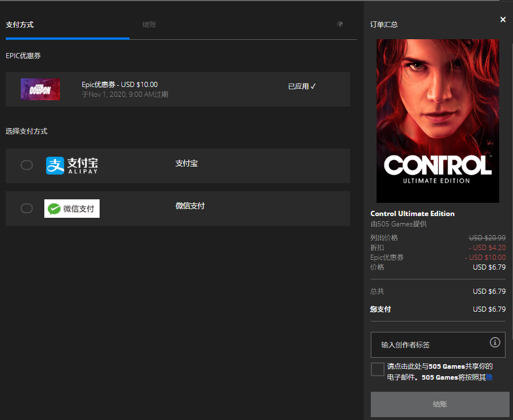Click the Epic coupon thumbnail image

(x=40, y=89)
